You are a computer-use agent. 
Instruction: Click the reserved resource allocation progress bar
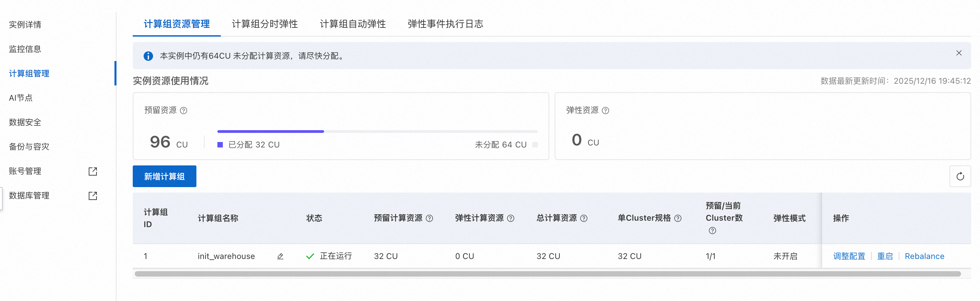(x=377, y=132)
